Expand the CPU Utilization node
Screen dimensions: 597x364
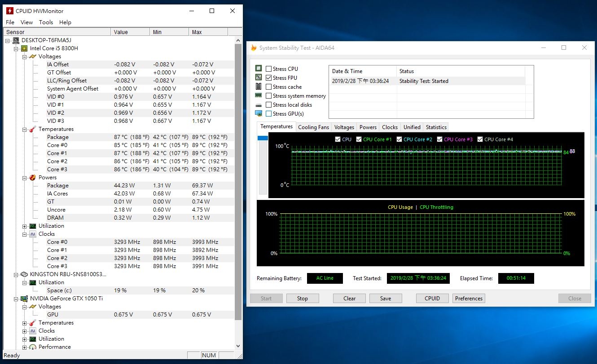click(25, 226)
